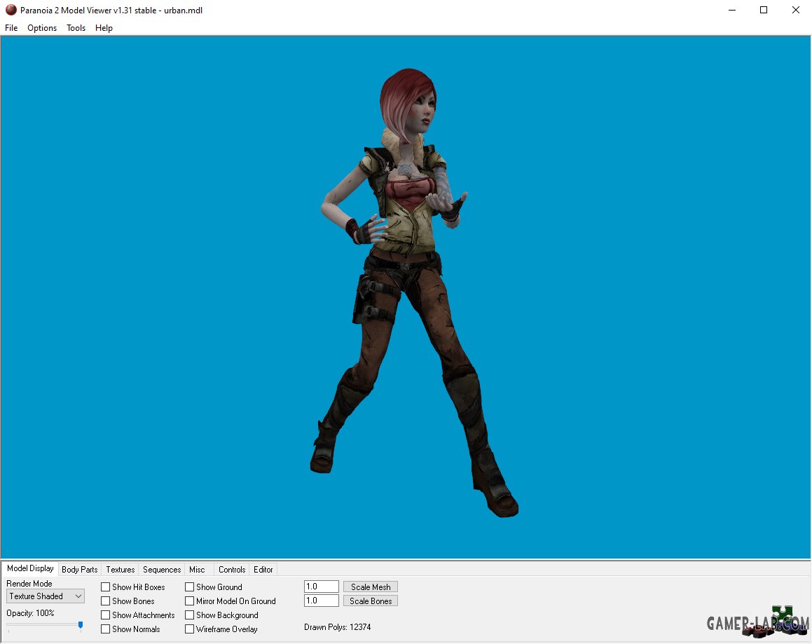Enable Show Hit Boxes checkbox

106,587
